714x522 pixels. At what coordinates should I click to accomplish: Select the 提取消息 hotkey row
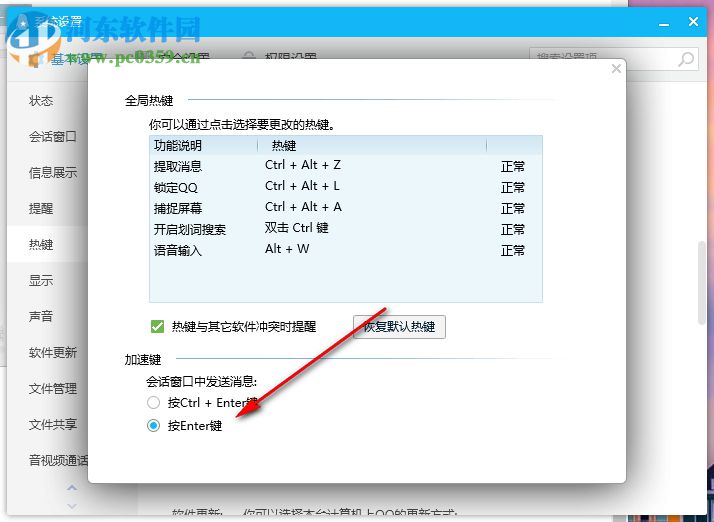point(346,166)
